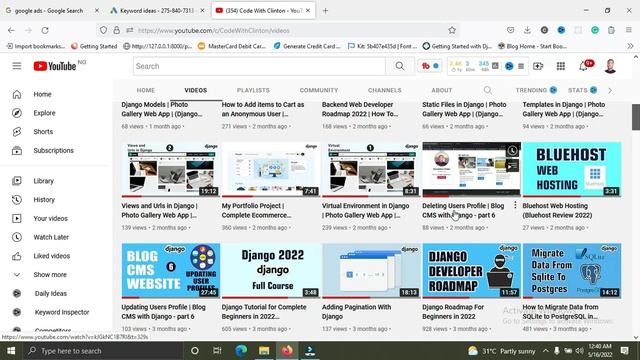Play Virtual Environment in Django thumbnail
This screenshot has width=640, height=360.
371,169
